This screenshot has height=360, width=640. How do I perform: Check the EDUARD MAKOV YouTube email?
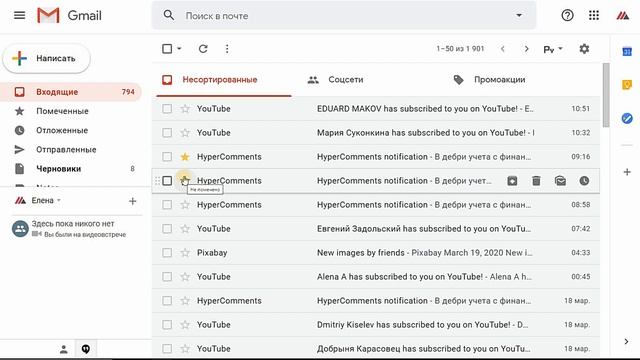point(167,109)
